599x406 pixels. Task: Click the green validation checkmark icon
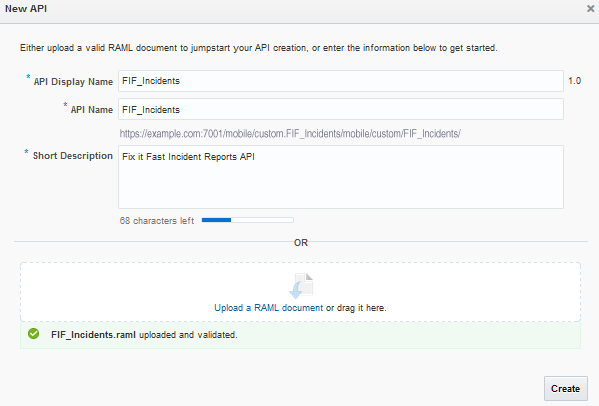pos(34,334)
